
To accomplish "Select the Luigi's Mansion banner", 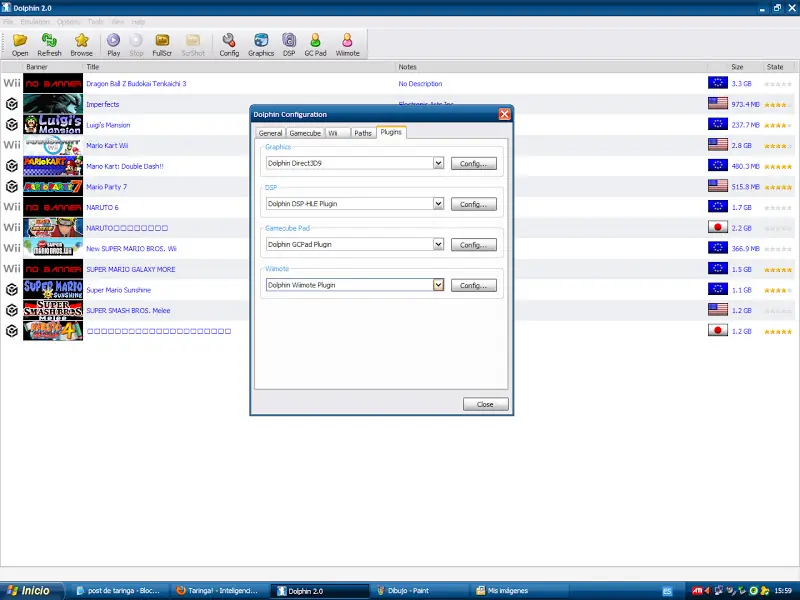I will (53, 124).
